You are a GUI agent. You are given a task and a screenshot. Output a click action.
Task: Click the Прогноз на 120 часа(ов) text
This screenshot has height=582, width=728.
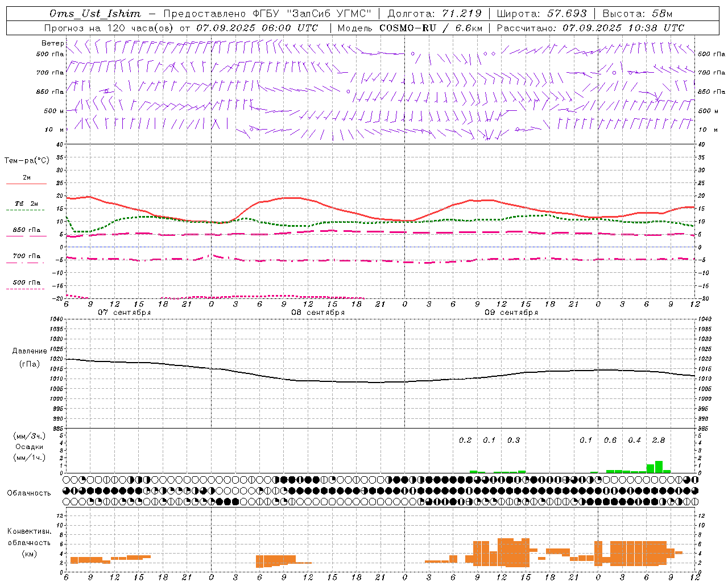coord(110,28)
